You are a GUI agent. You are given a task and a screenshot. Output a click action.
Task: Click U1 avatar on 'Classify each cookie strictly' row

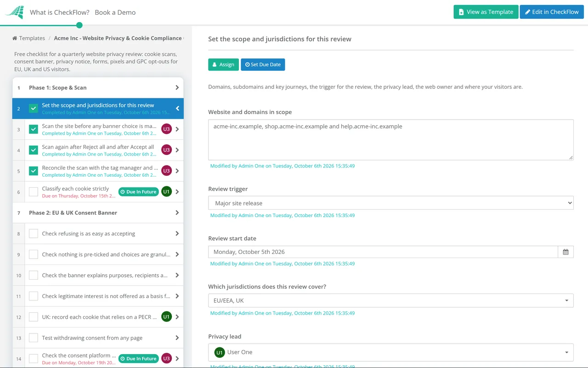[x=166, y=192]
